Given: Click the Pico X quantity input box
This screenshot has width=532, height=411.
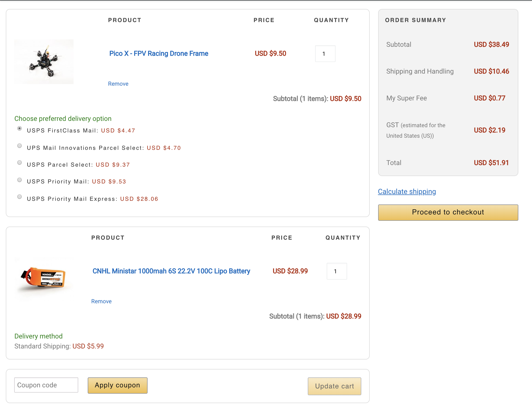Looking at the screenshot, I should (x=325, y=54).
